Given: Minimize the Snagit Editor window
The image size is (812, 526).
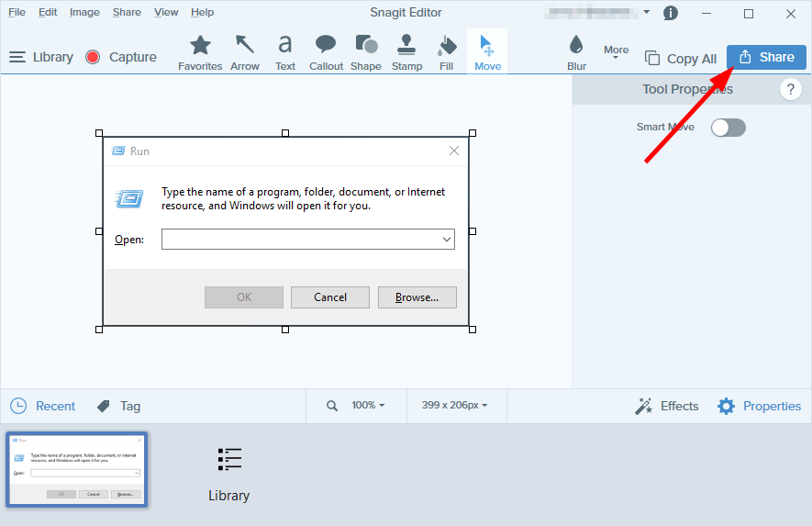Looking at the screenshot, I should (706, 14).
